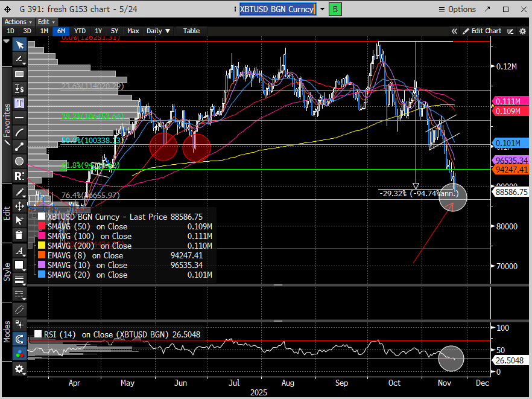Select the 6M range tab
532x399 pixels.
(62, 31)
